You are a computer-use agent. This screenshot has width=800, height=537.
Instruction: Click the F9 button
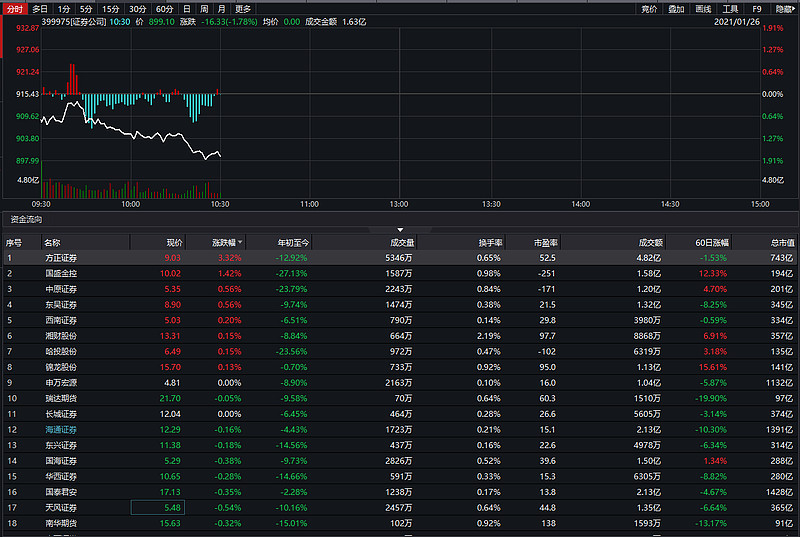tap(756, 8)
